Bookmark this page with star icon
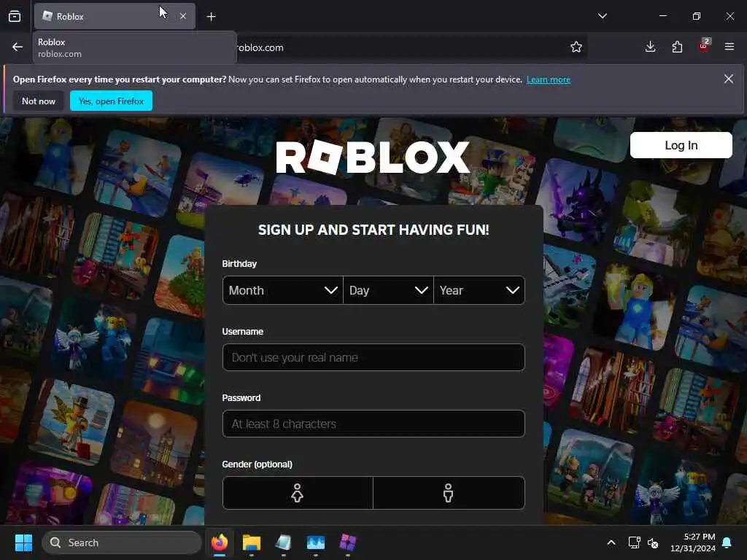The image size is (747, 560). click(576, 47)
